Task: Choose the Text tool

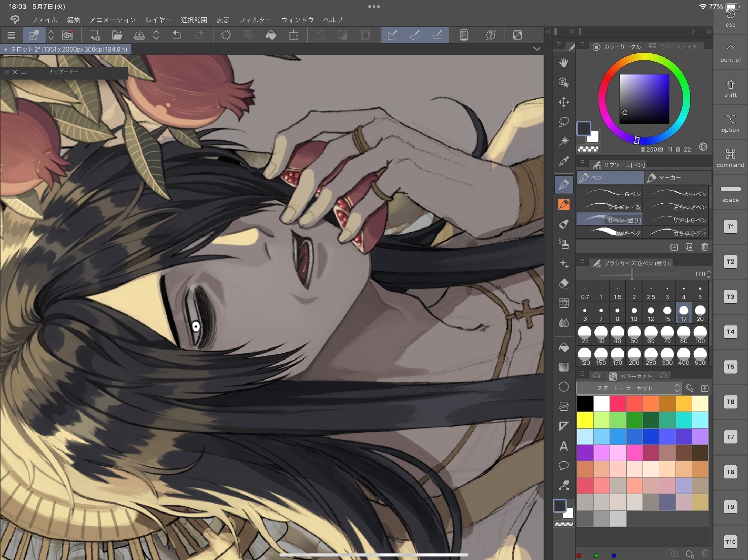Action: pos(563,446)
